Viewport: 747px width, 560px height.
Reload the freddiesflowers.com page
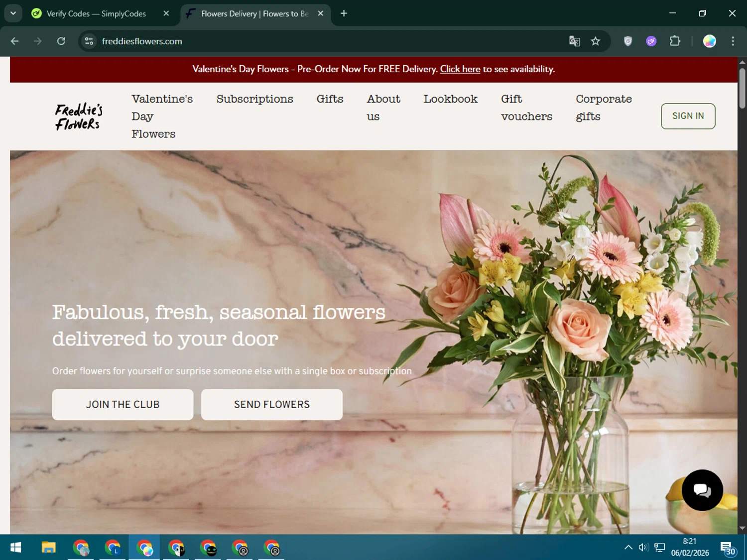click(x=61, y=41)
